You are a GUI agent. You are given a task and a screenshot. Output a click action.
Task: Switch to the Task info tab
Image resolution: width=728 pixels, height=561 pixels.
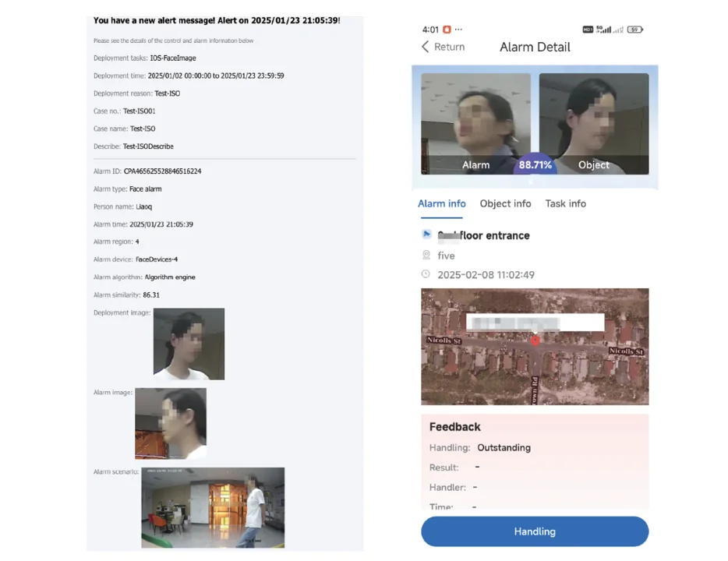566,203
